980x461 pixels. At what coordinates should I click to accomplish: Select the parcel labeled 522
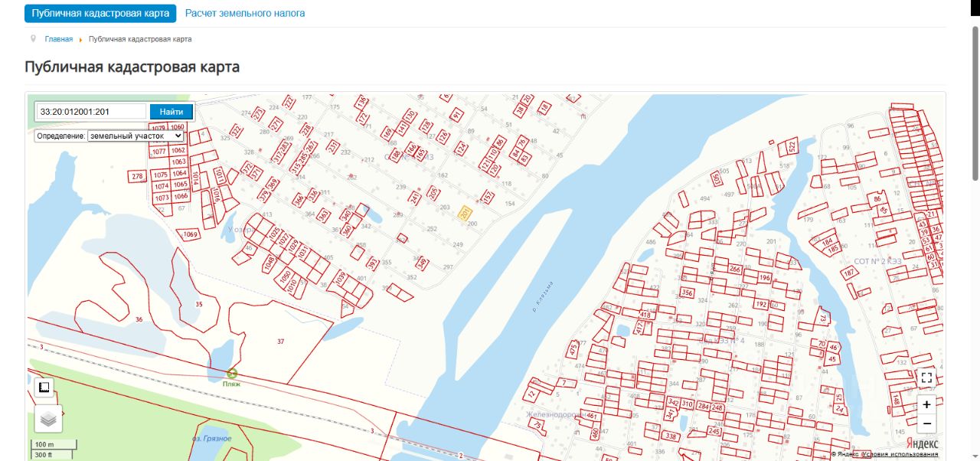click(792, 145)
